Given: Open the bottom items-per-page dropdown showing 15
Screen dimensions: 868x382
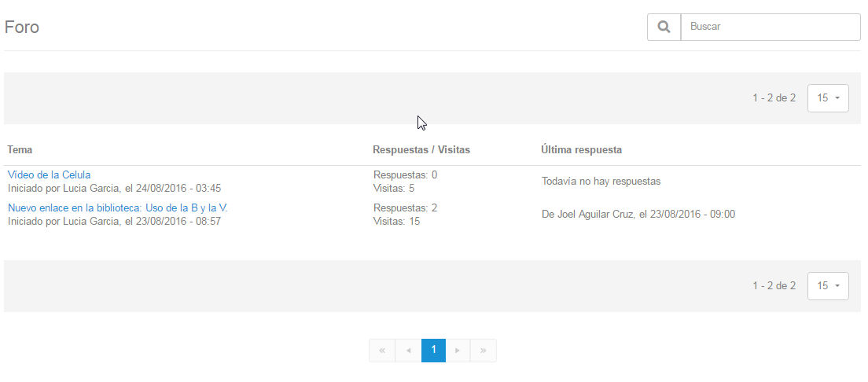Looking at the screenshot, I should [x=828, y=286].
